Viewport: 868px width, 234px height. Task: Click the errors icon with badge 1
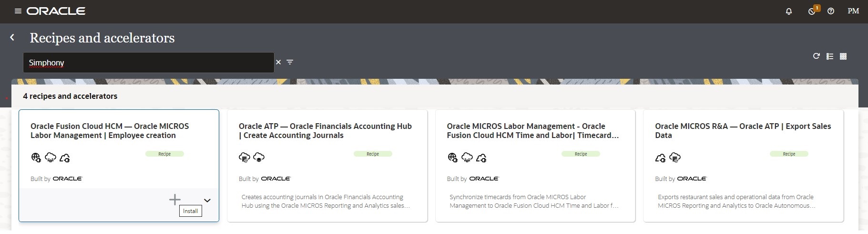[x=812, y=11]
